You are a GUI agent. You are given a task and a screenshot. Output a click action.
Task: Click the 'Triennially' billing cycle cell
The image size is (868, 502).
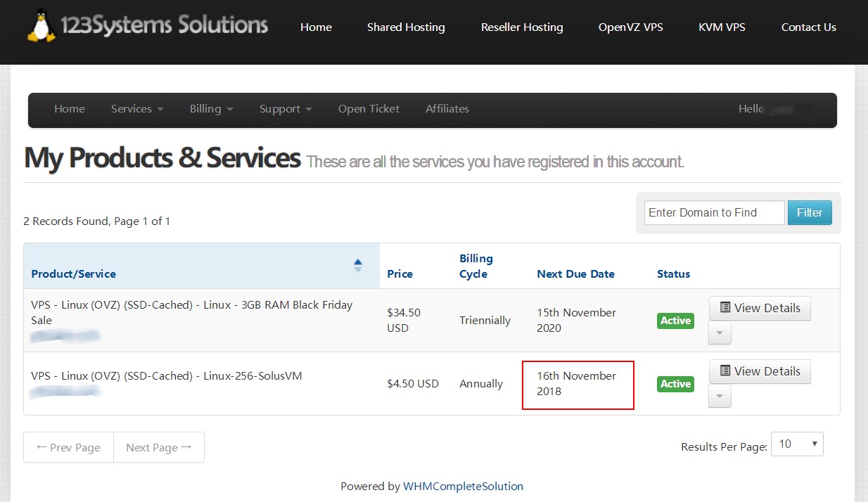point(485,321)
